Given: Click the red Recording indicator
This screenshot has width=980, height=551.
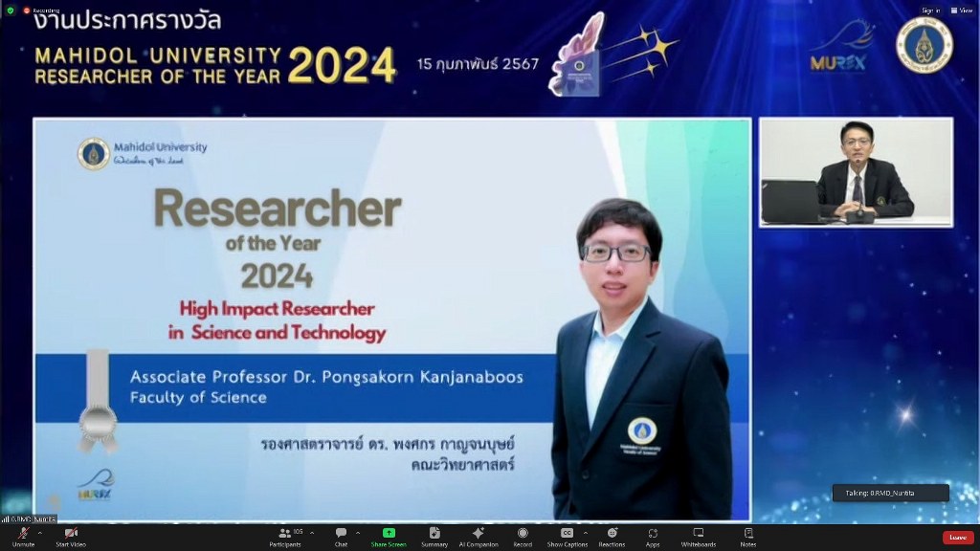Looking at the screenshot, I should click(41, 10).
